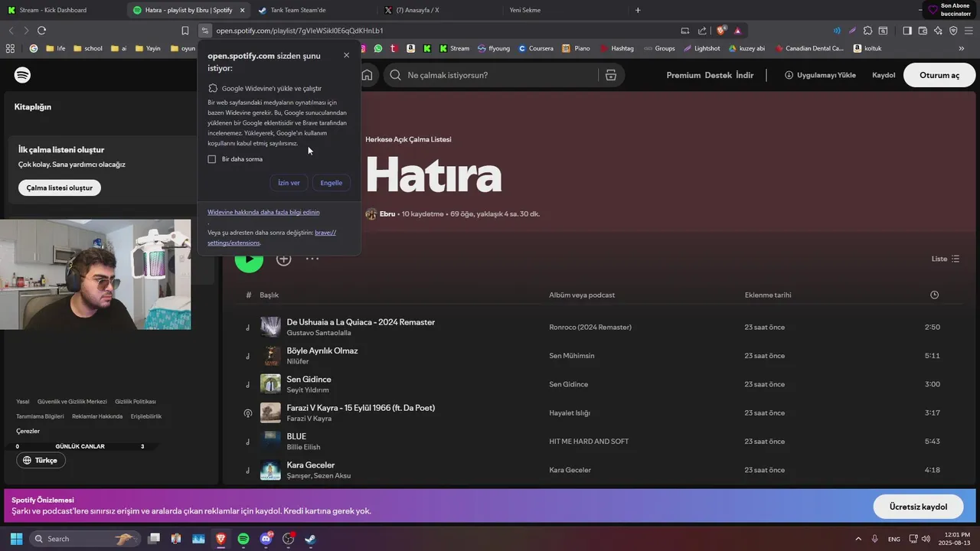Click Oturum aç button

point(939,75)
